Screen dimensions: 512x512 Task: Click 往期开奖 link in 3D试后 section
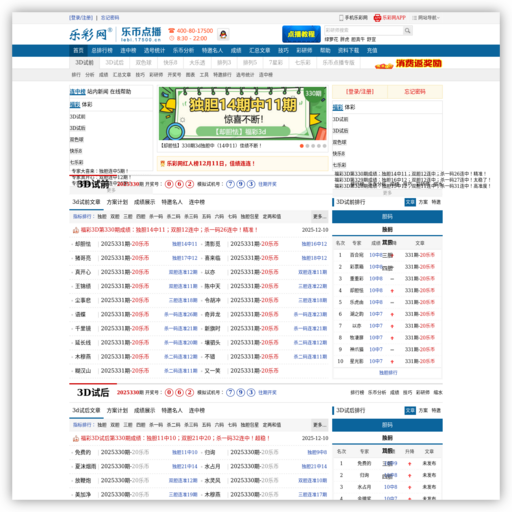point(267,392)
